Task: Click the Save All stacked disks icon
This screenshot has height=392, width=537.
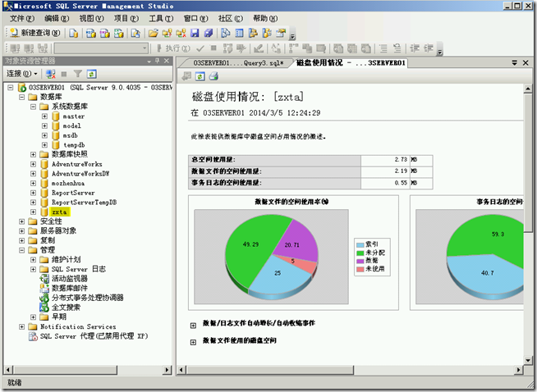Action: (209, 33)
